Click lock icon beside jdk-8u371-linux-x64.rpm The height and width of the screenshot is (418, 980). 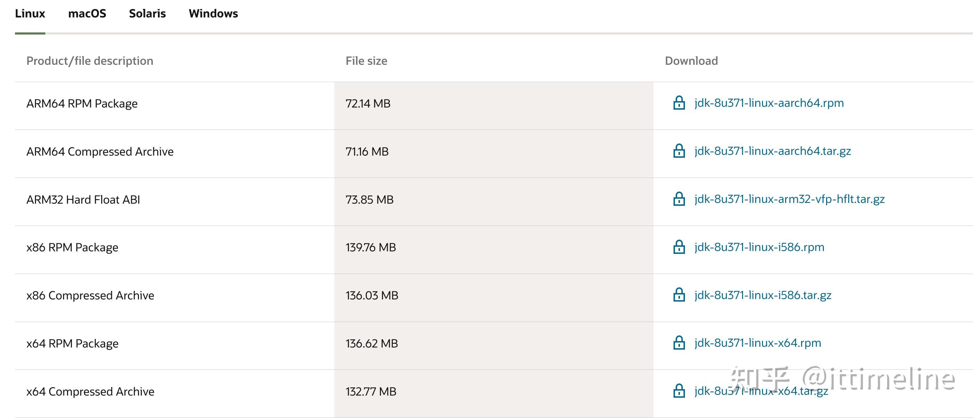[679, 343]
